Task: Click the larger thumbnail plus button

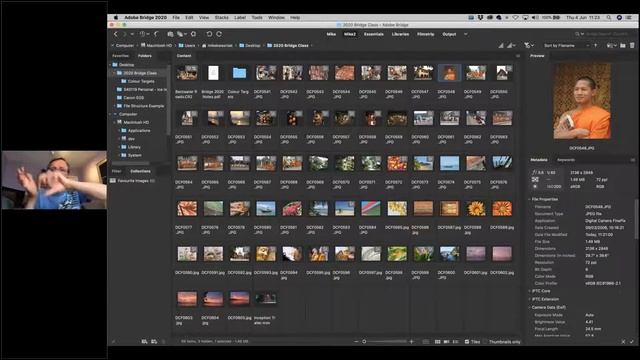Action: 411,342
